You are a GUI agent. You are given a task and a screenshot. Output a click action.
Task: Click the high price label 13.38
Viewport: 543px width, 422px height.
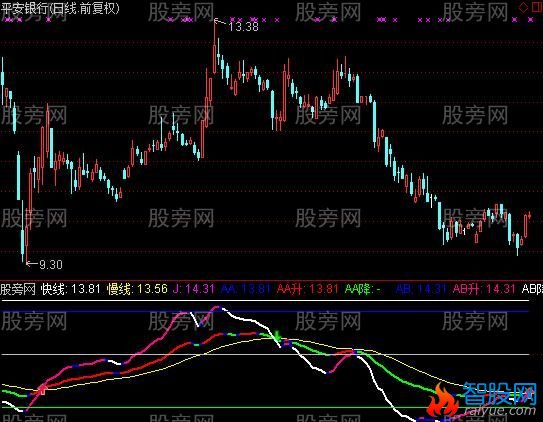(243, 26)
